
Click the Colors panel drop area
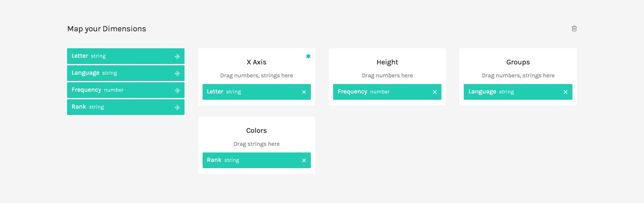pyautogui.click(x=256, y=144)
